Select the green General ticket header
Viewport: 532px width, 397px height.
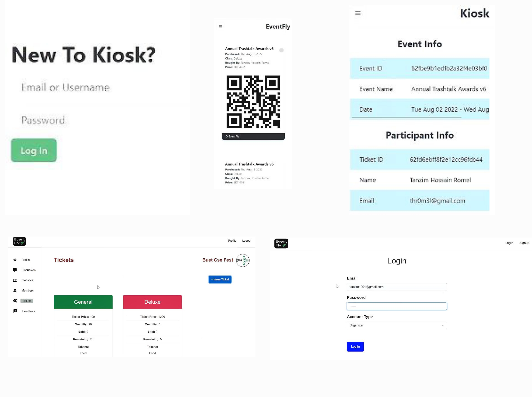83,302
